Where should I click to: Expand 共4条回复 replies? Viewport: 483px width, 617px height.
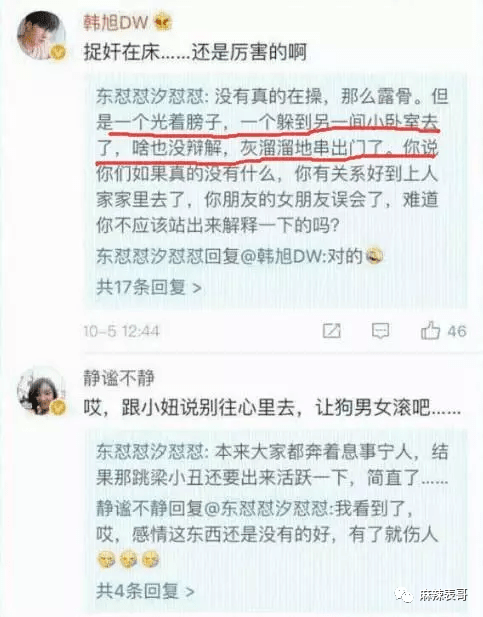click(146, 591)
